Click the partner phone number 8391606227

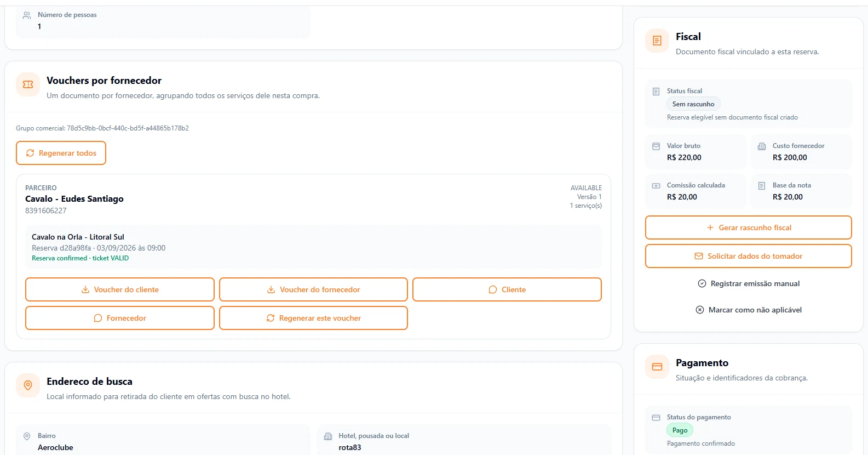[x=46, y=211]
